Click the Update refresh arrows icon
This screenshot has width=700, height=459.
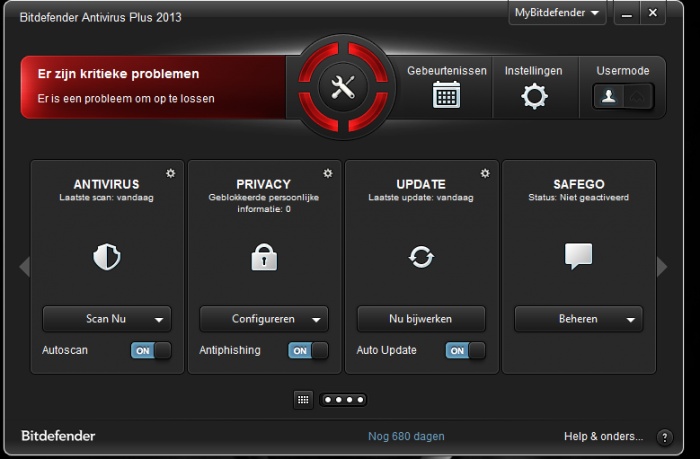[x=421, y=257]
